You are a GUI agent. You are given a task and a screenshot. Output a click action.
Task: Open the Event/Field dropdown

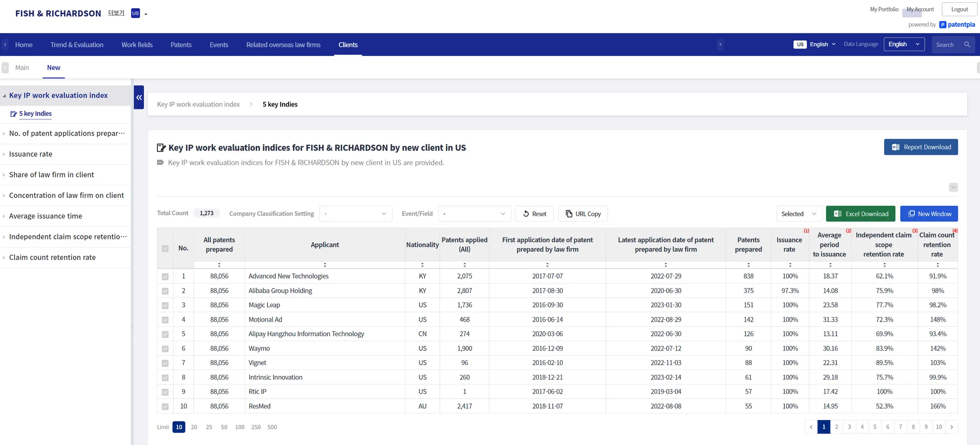click(474, 214)
